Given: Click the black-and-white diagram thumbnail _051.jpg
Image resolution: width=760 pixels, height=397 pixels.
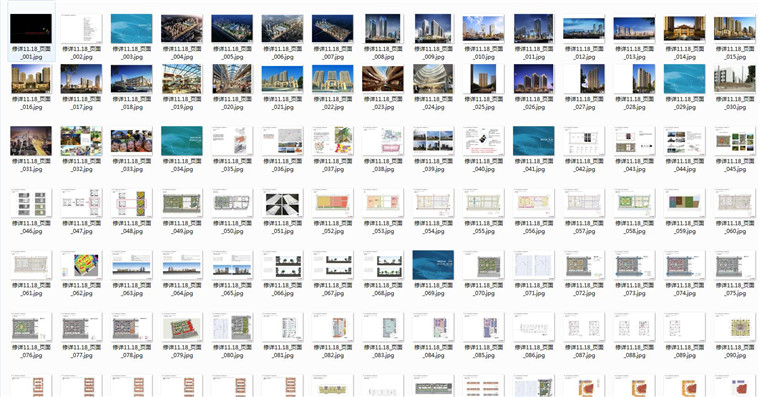Looking at the screenshot, I should coord(283,203).
